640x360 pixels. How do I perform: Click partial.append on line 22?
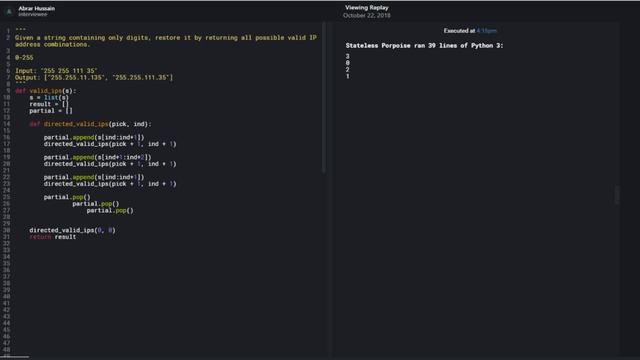(94, 177)
